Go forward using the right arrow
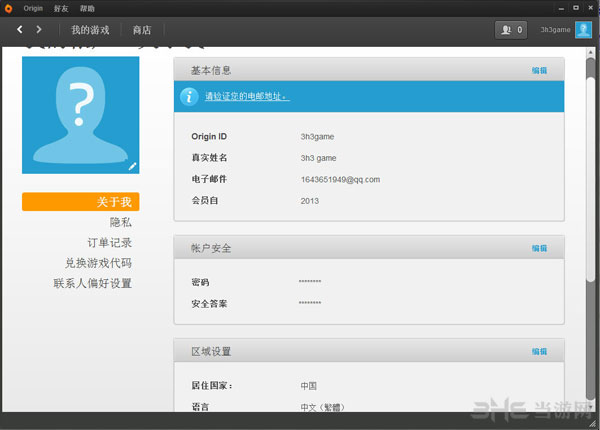This screenshot has height=430, width=600. pyautogui.click(x=39, y=30)
